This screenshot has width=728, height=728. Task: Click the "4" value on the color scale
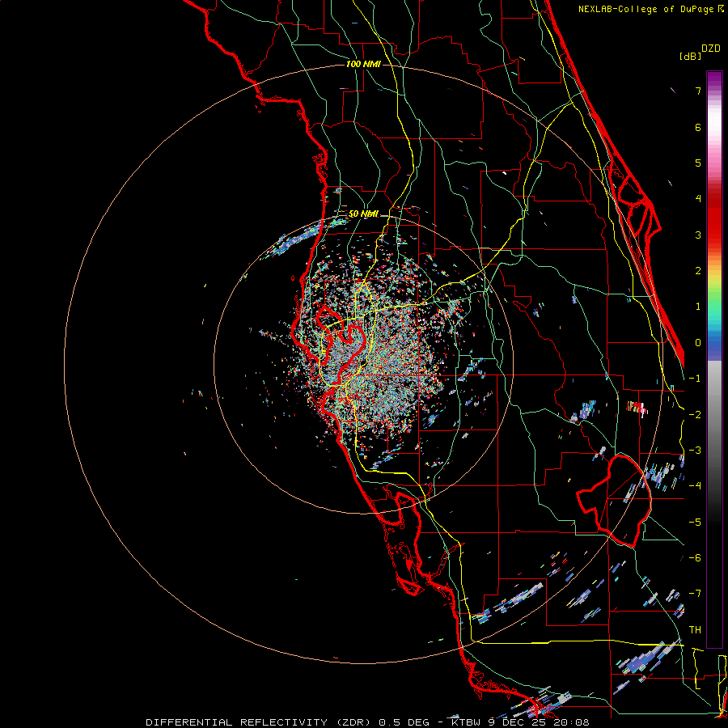tap(698, 199)
